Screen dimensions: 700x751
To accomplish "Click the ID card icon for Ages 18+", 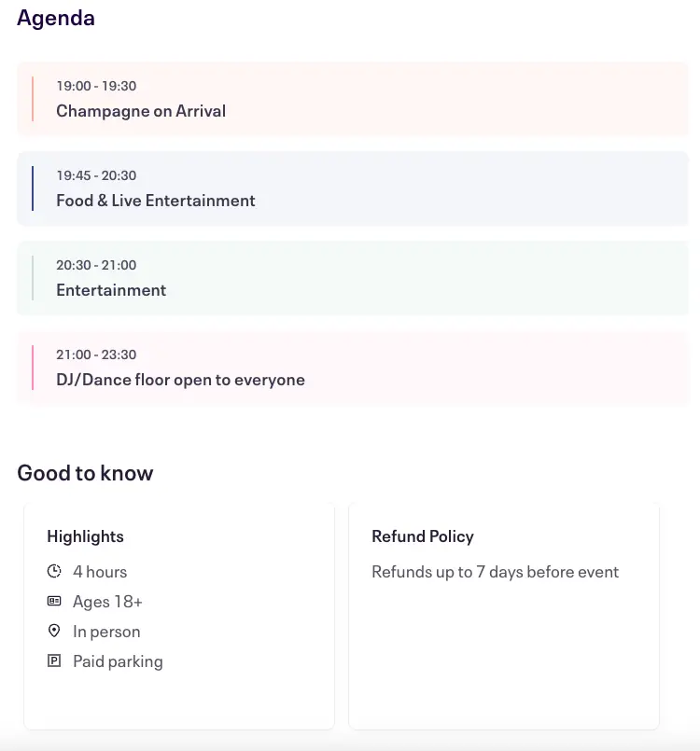I will coord(54,602).
